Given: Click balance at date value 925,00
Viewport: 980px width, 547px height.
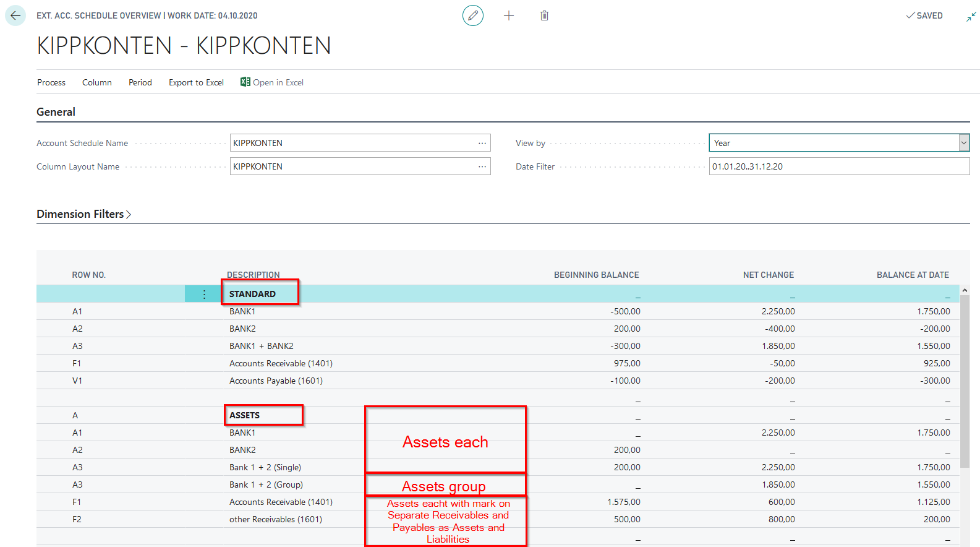Looking at the screenshot, I should point(937,363).
